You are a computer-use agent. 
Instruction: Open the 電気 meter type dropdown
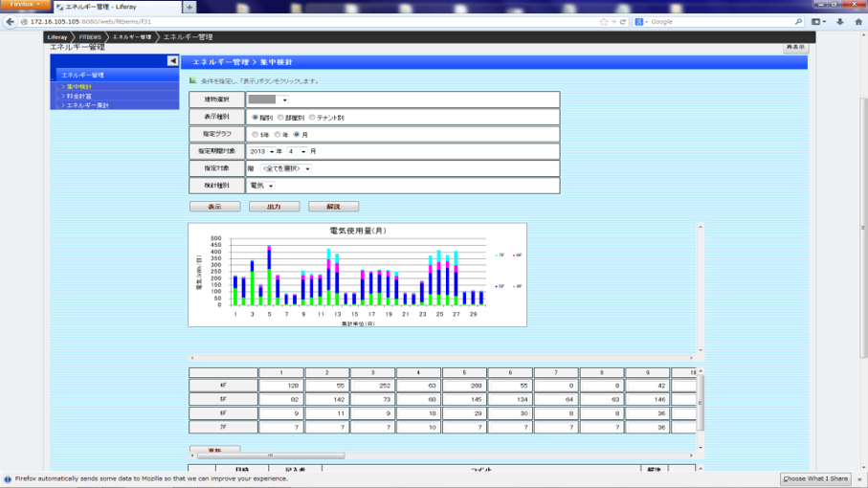click(261, 186)
